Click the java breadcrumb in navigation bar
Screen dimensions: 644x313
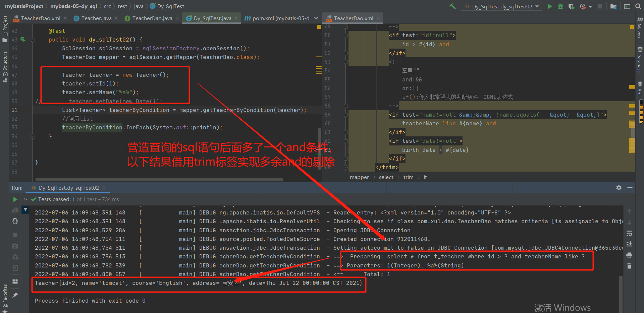pyautogui.click(x=139, y=6)
